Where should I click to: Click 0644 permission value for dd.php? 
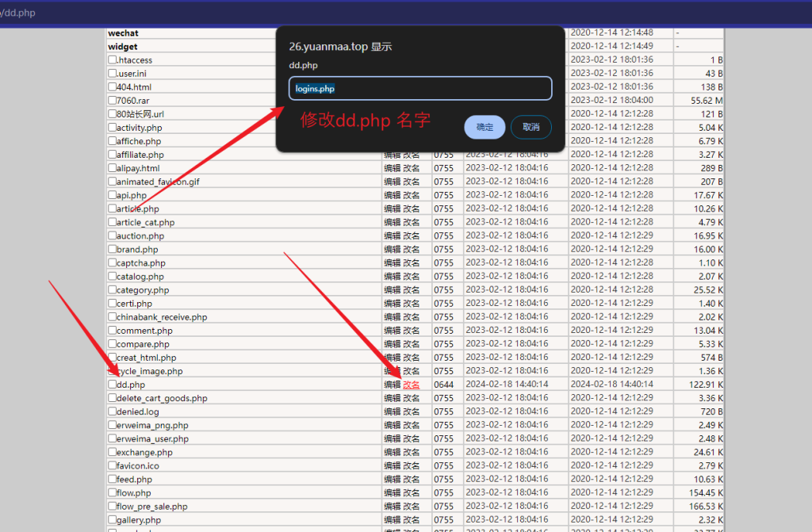443,385
